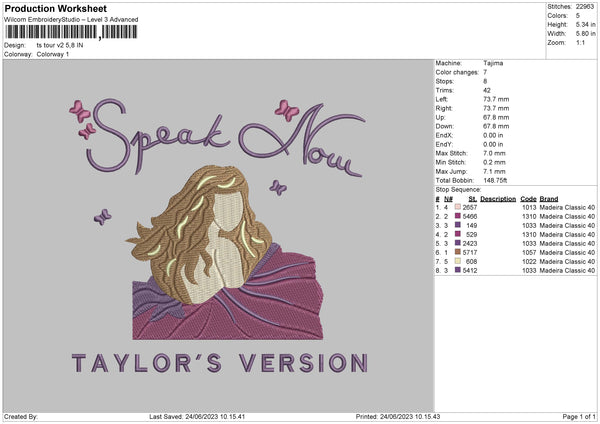Viewport: 600px width, 424px height.
Task: Select the 'Code' column header
Action: (x=528, y=199)
